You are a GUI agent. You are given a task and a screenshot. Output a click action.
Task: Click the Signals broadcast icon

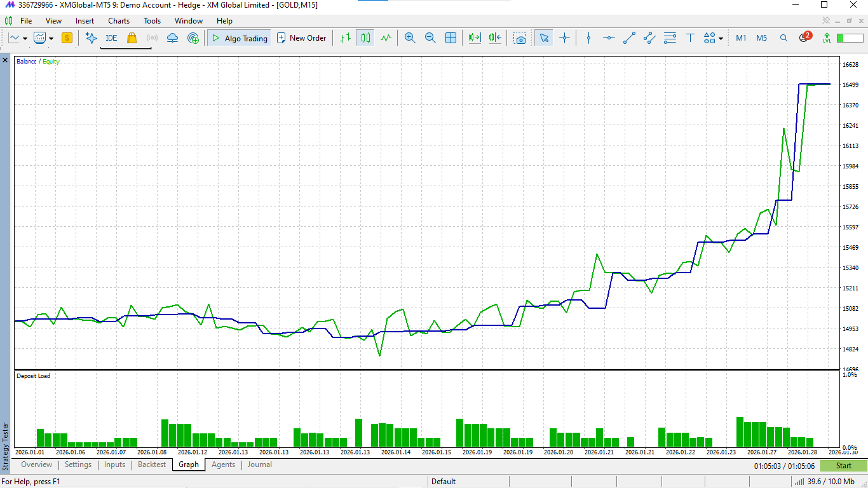click(152, 38)
